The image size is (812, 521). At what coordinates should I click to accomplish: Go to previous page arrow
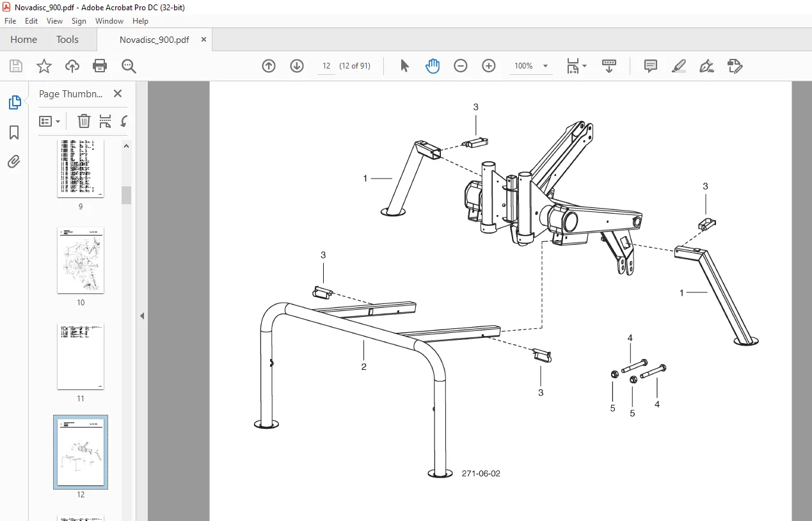tap(269, 66)
